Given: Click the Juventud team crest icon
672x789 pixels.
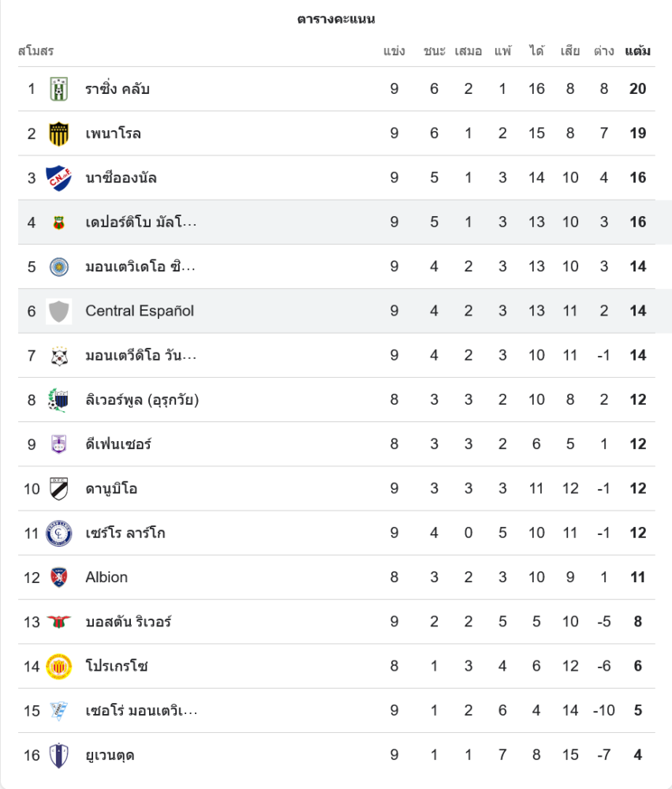Looking at the screenshot, I should (58, 755).
